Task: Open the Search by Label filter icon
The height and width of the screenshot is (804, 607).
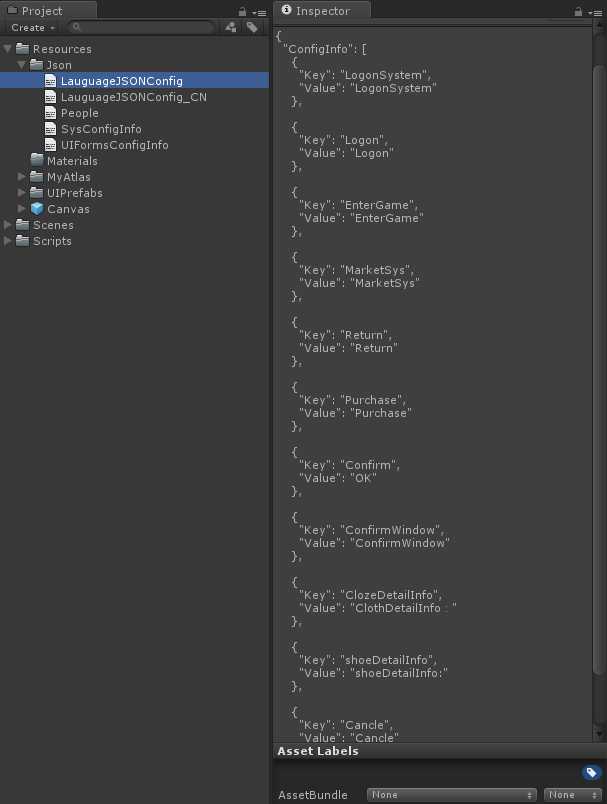Action: (252, 27)
